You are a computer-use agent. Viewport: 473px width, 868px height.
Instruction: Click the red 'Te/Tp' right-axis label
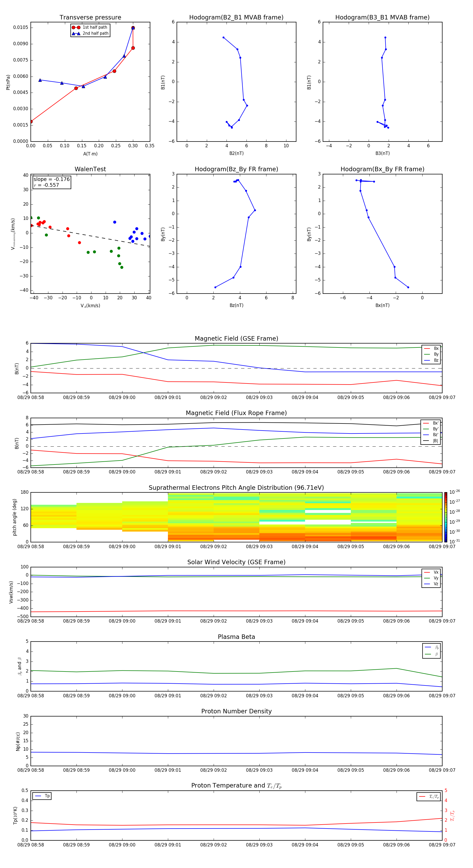pos(453,815)
